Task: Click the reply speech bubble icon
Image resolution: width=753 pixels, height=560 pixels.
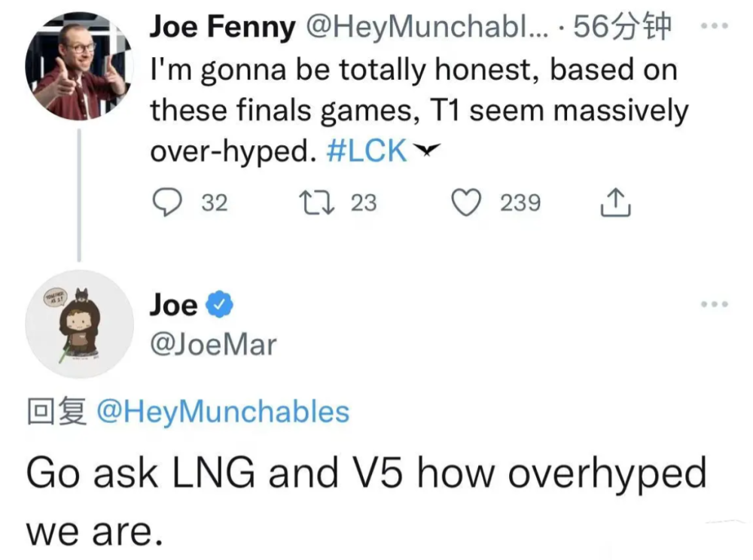Action: [166, 202]
